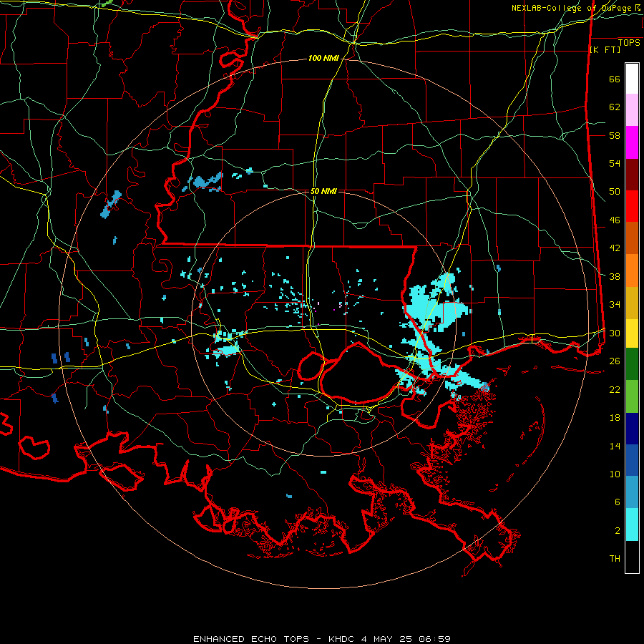Click the scale value 62
This screenshot has height=644, width=644.
pyautogui.click(x=615, y=107)
